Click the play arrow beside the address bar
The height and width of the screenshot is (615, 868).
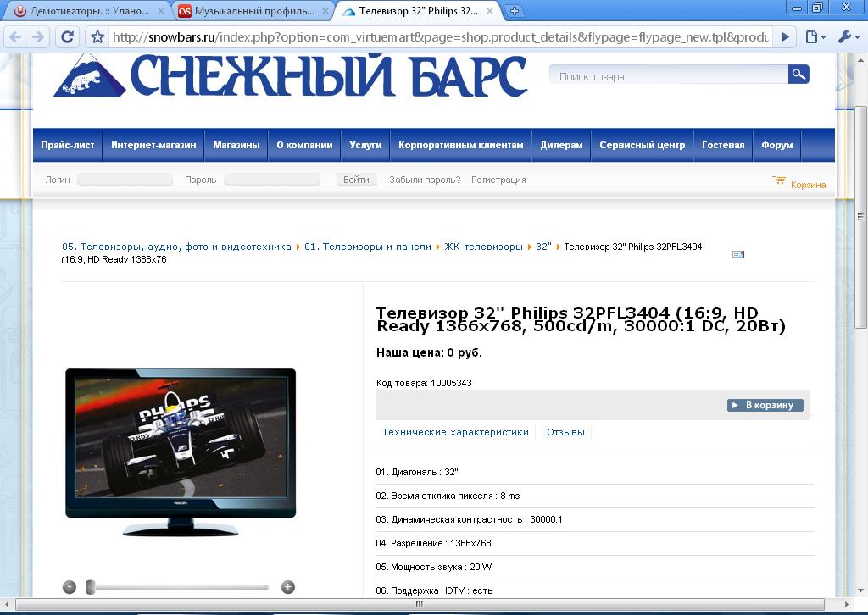[785, 37]
